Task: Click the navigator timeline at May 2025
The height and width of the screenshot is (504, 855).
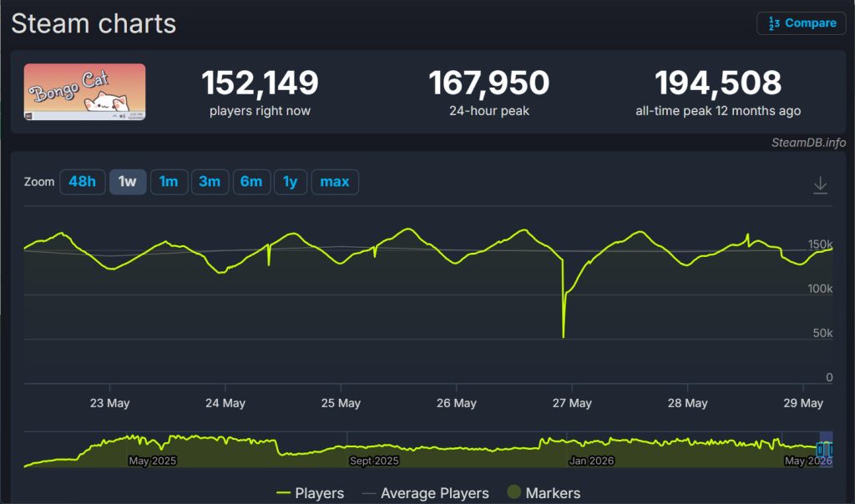Action: click(x=153, y=461)
